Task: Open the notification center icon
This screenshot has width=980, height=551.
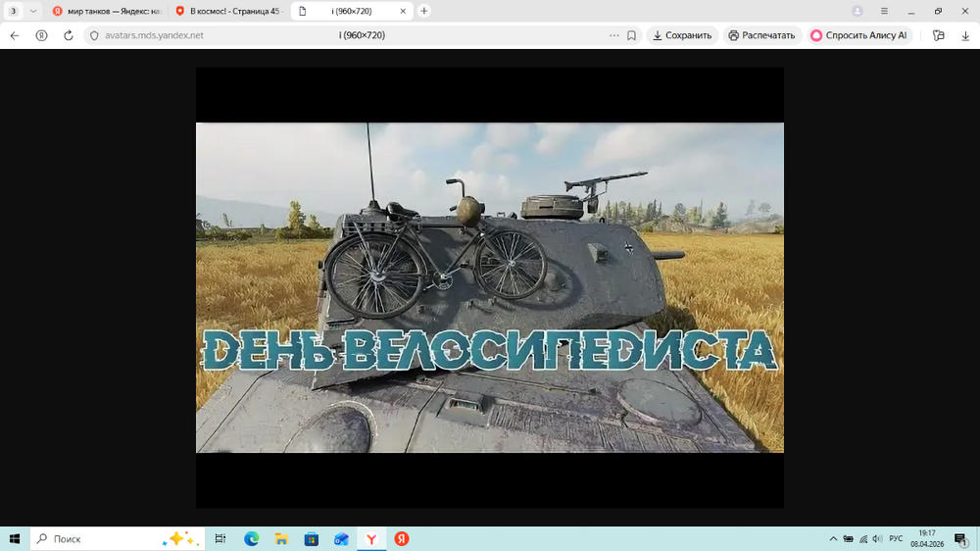Action: (961, 538)
